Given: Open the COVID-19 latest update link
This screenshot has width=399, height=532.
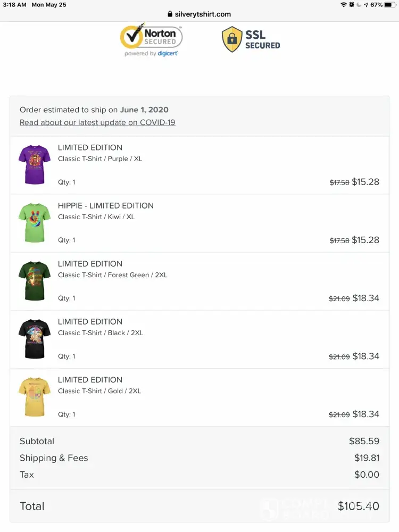Looking at the screenshot, I should (x=97, y=122).
